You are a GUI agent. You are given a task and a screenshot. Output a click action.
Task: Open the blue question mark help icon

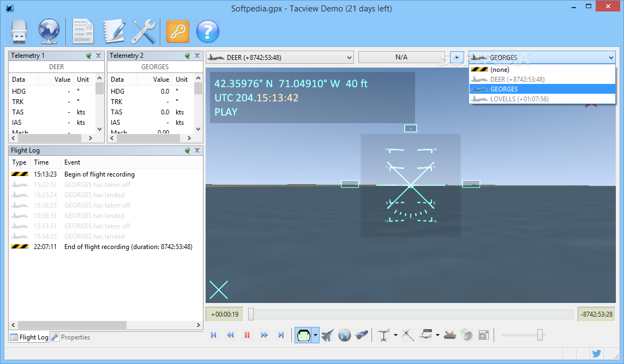(x=208, y=32)
